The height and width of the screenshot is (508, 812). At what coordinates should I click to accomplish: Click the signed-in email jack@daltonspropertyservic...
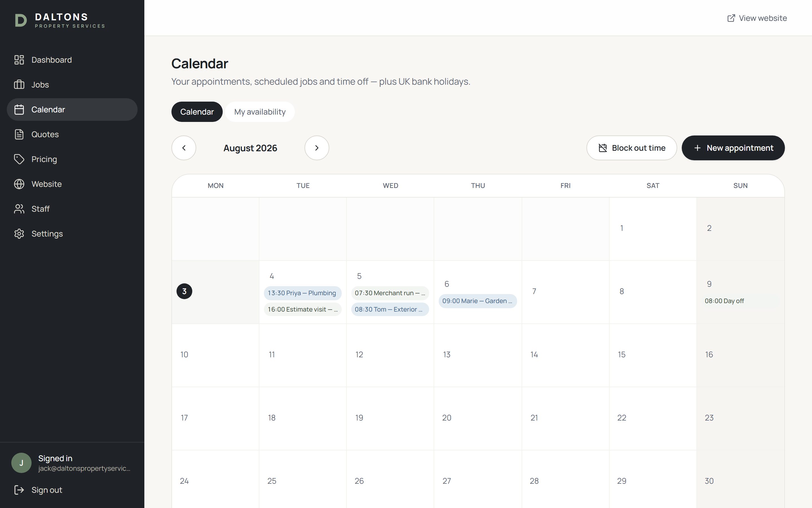click(84, 468)
